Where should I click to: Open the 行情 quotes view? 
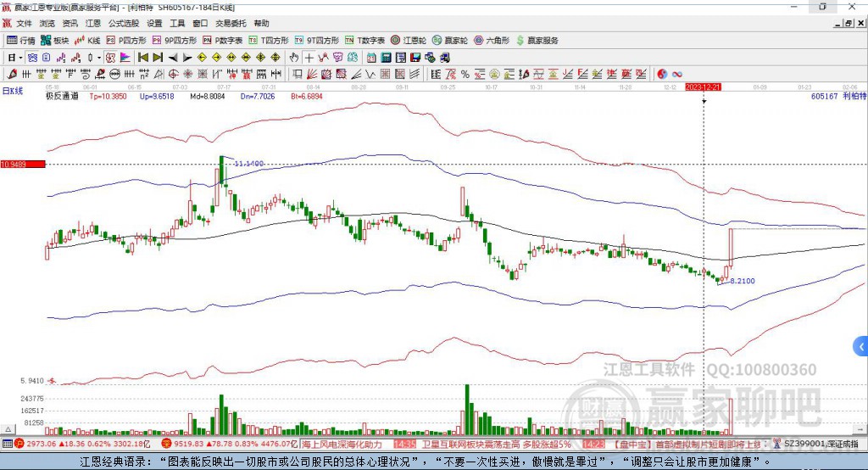coord(21,41)
